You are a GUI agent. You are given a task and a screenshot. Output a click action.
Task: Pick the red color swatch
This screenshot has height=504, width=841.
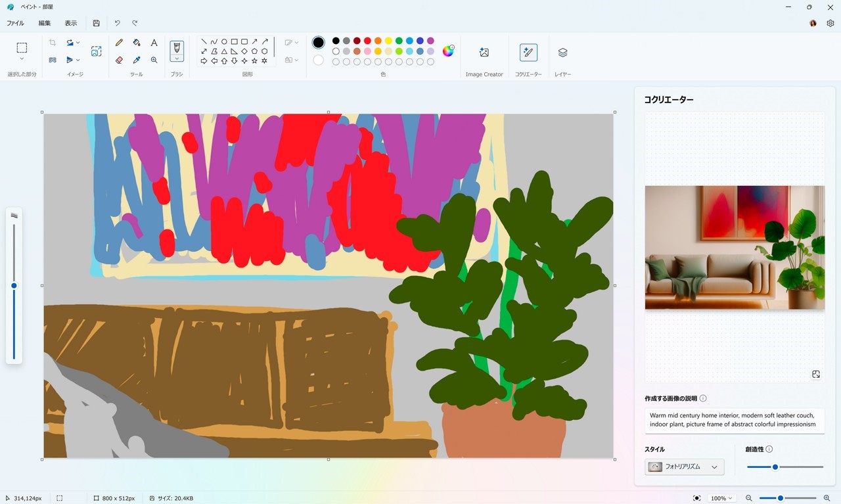367,41
